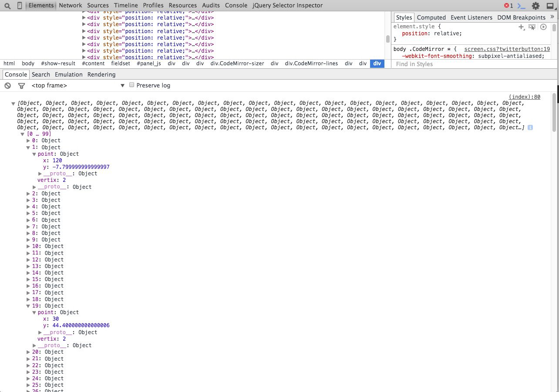Screen dimensions: 559x392
Task: Select the #show-result breadcrumb
Action: tap(58, 64)
